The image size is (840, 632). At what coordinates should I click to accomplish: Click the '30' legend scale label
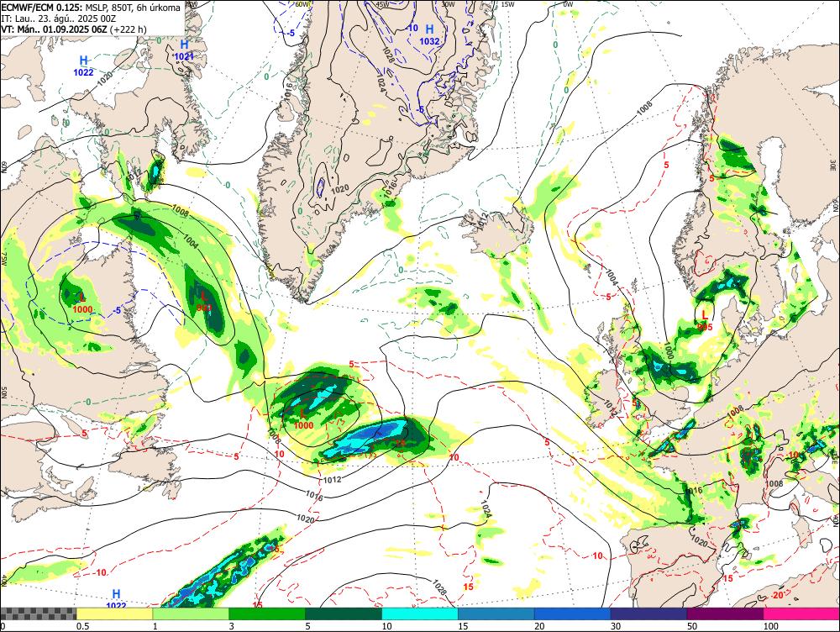coord(616,625)
